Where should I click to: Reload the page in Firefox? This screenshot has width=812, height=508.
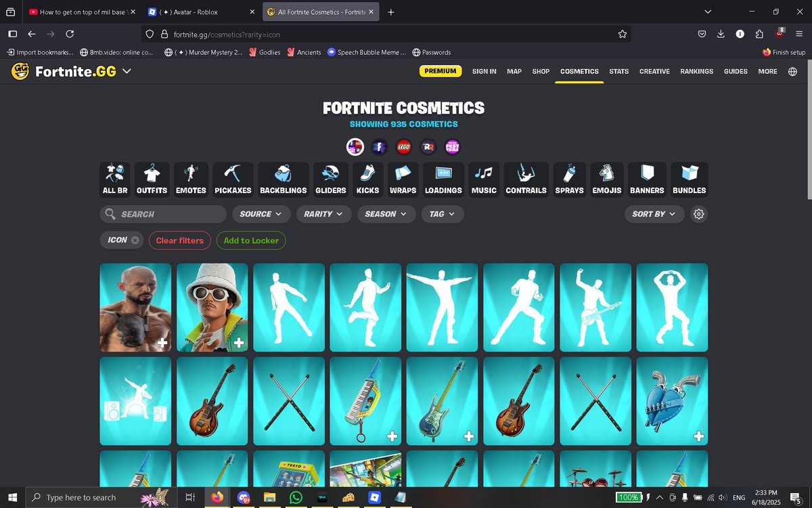coord(70,34)
